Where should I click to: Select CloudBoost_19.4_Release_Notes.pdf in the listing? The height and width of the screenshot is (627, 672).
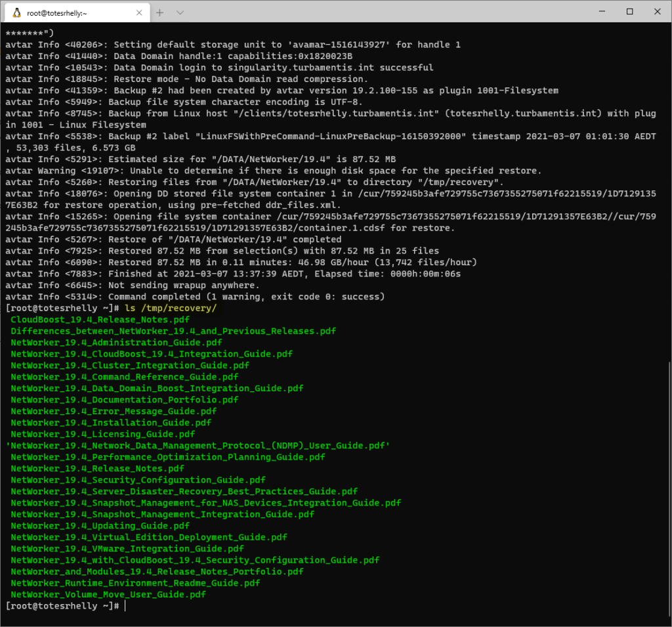point(102,320)
